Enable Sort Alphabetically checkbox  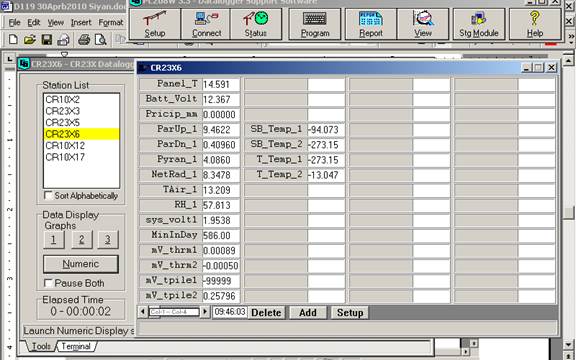48,195
